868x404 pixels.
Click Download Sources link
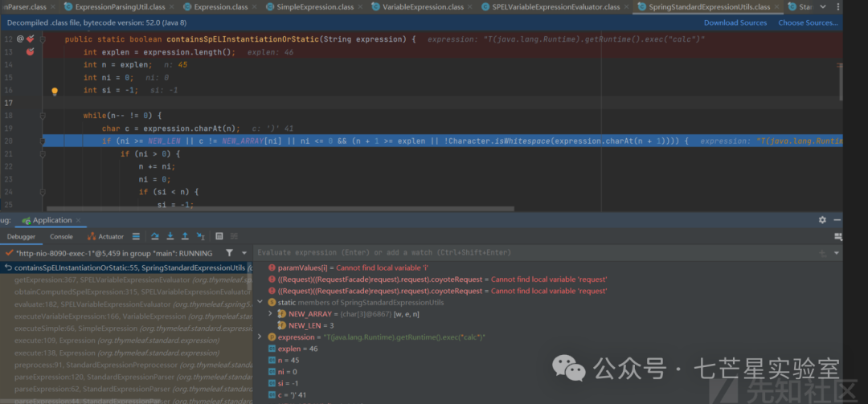(x=735, y=22)
